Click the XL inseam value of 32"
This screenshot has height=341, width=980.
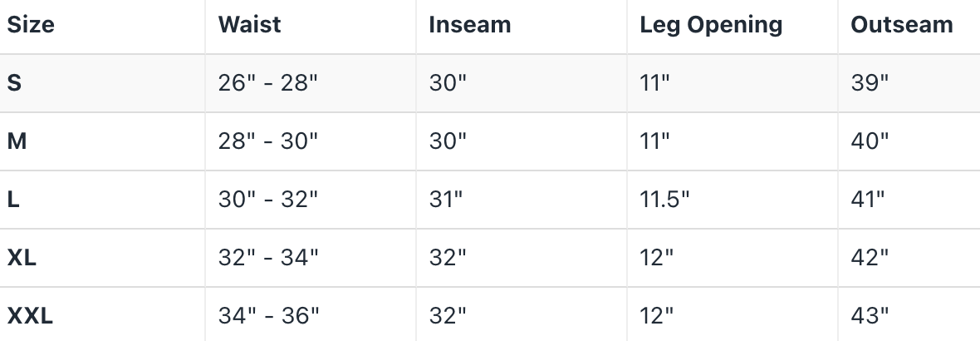point(448,258)
